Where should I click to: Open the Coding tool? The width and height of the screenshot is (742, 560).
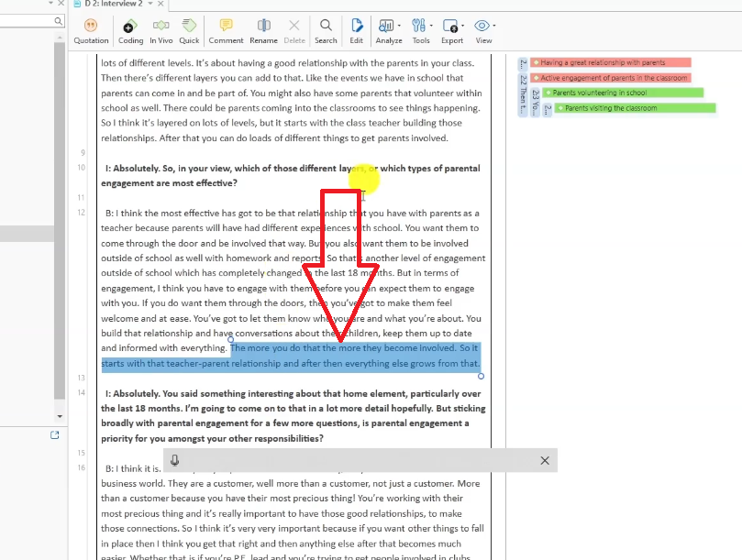tap(130, 29)
